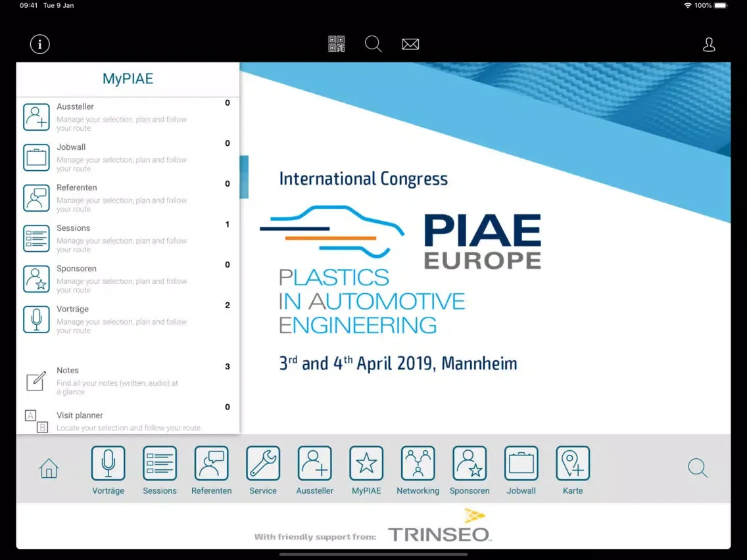The image size is (747, 560).
Task: Select the Aussteller icon in MyPIAE list
Action: click(36, 117)
